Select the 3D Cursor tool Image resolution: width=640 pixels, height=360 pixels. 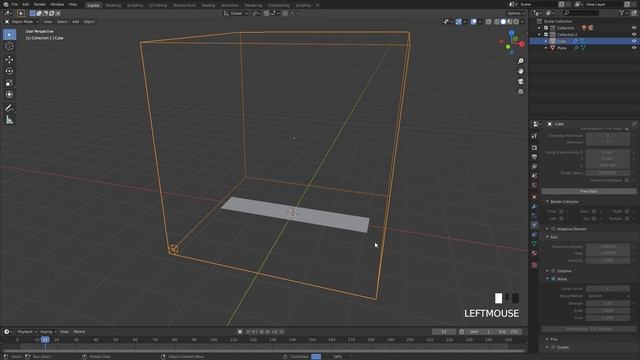[9, 46]
